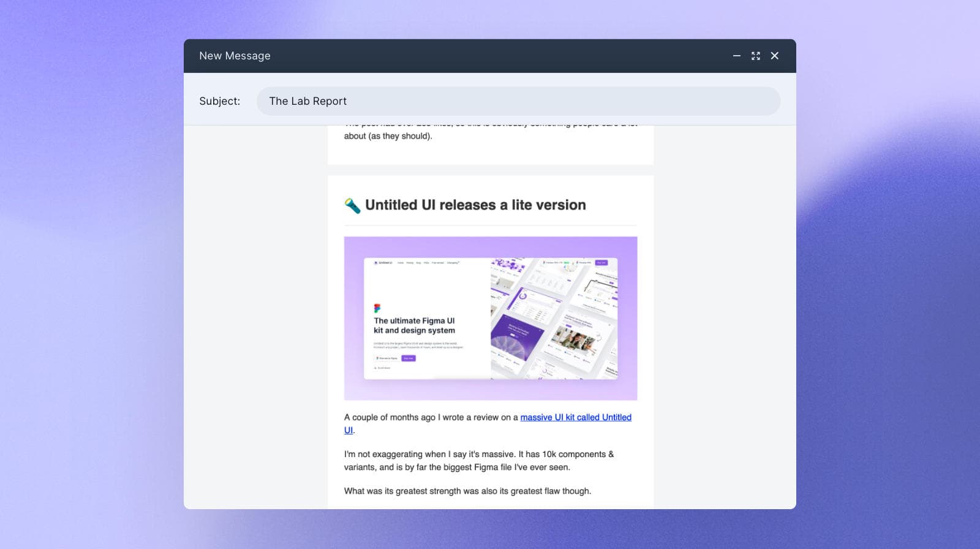This screenshot has height=549, width=980.
Task: Click the Subject field containing The Lab Report
Action: point(518,101)
